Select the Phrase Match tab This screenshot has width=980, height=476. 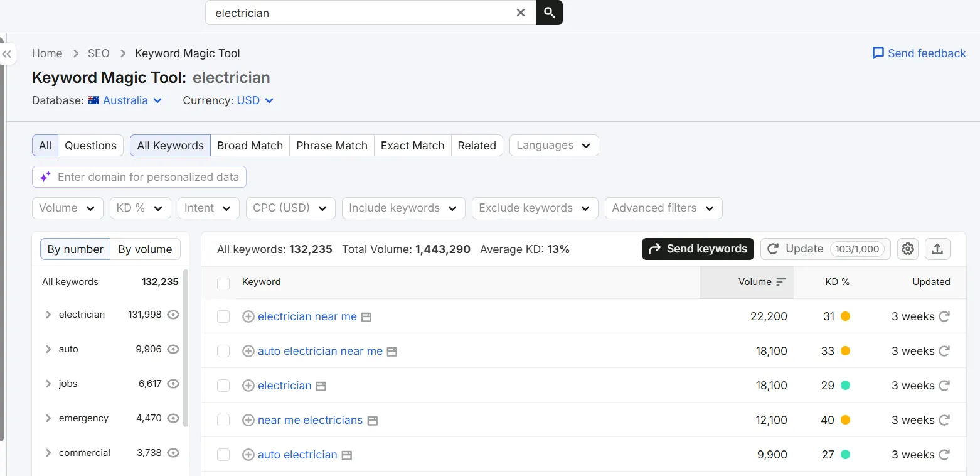click(x=332, y=145)
